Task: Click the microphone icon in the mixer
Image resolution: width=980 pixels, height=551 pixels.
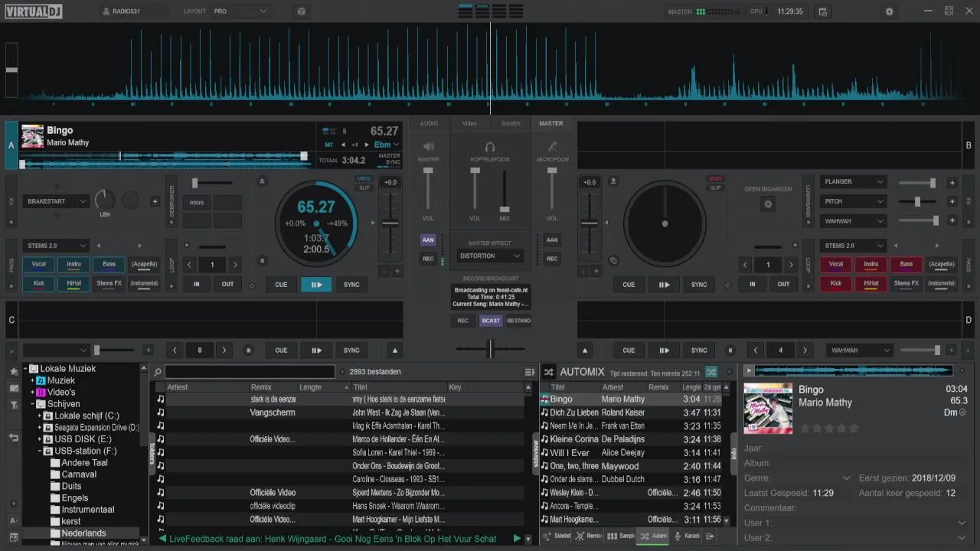Action: [552, 146]
